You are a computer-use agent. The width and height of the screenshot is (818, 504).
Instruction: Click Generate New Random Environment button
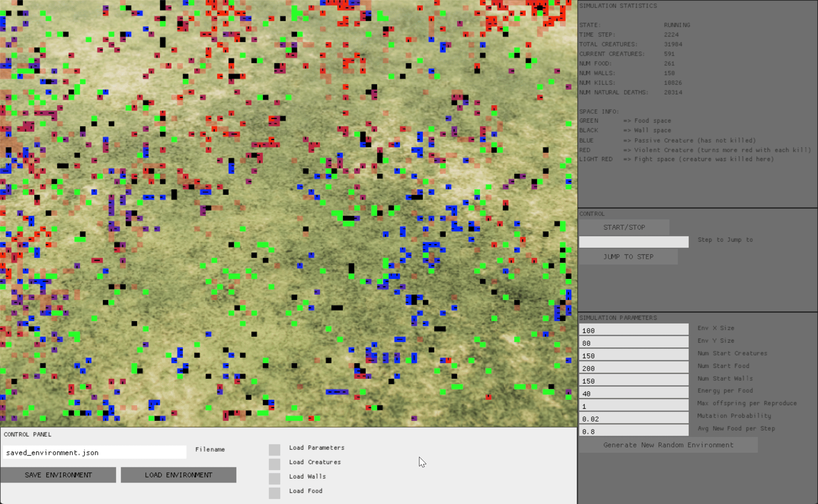tap(668, 445)
